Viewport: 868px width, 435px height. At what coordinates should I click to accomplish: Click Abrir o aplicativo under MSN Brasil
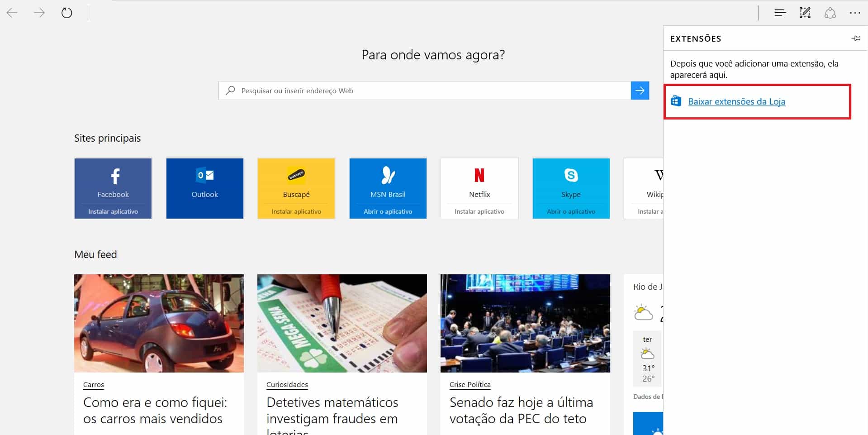[x=388, y=211]
